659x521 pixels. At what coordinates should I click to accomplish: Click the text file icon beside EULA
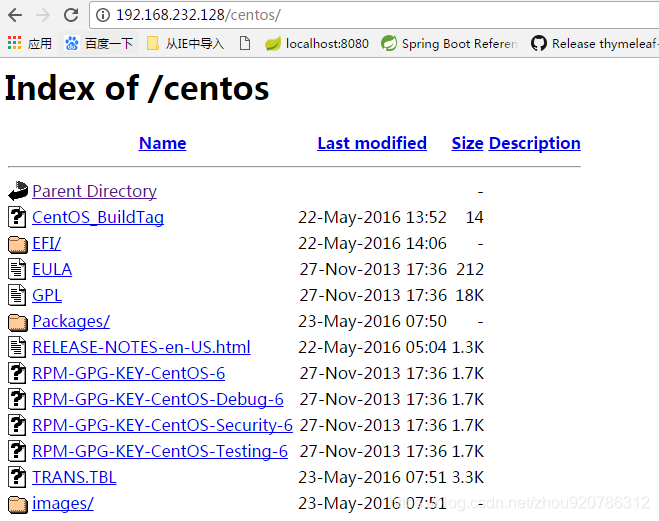pyautogui.click(x=17, y=269)
